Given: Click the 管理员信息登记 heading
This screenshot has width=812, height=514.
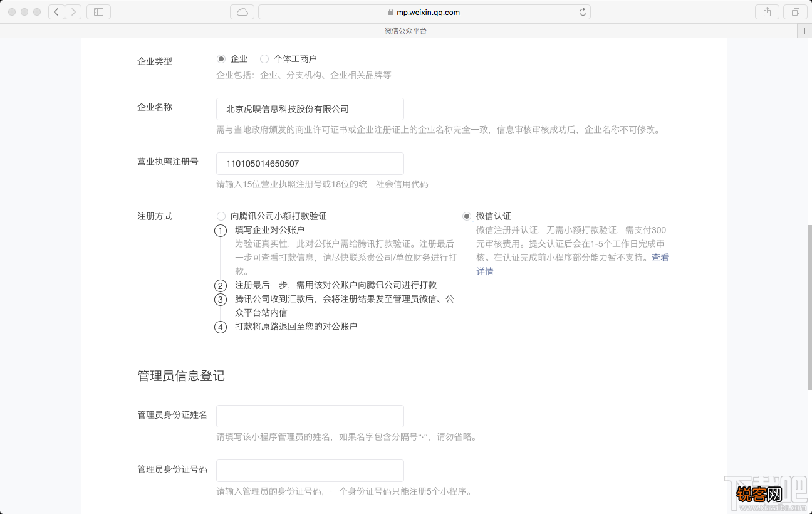Looking at the screenshot, I should [x=181, y=376].
